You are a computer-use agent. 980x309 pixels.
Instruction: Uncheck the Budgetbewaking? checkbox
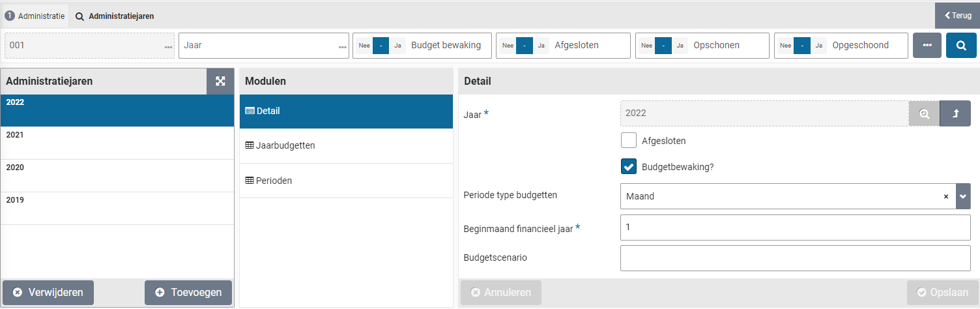pyautogui.click(x=629, y=166)
